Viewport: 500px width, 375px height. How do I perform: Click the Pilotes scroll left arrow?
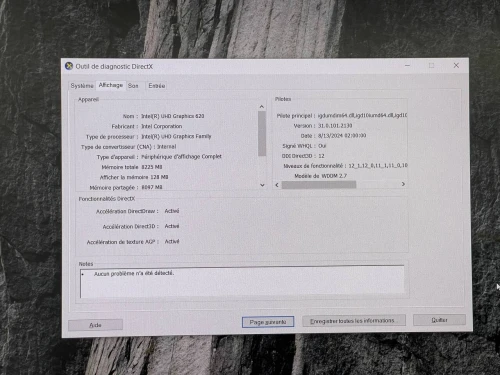tap(277, 185)
